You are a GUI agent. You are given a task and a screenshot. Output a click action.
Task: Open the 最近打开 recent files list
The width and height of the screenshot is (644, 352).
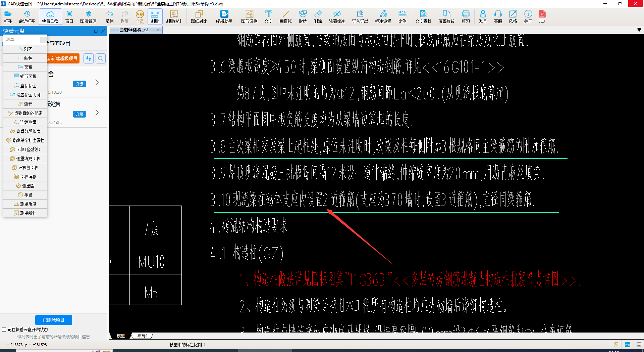click(27, 16)
